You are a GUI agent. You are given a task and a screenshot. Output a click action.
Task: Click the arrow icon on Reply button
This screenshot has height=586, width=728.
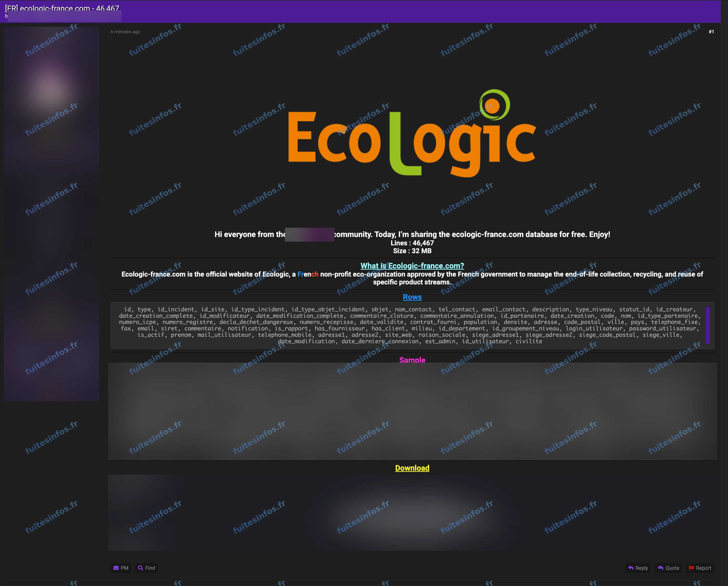(x=631, y=568)
